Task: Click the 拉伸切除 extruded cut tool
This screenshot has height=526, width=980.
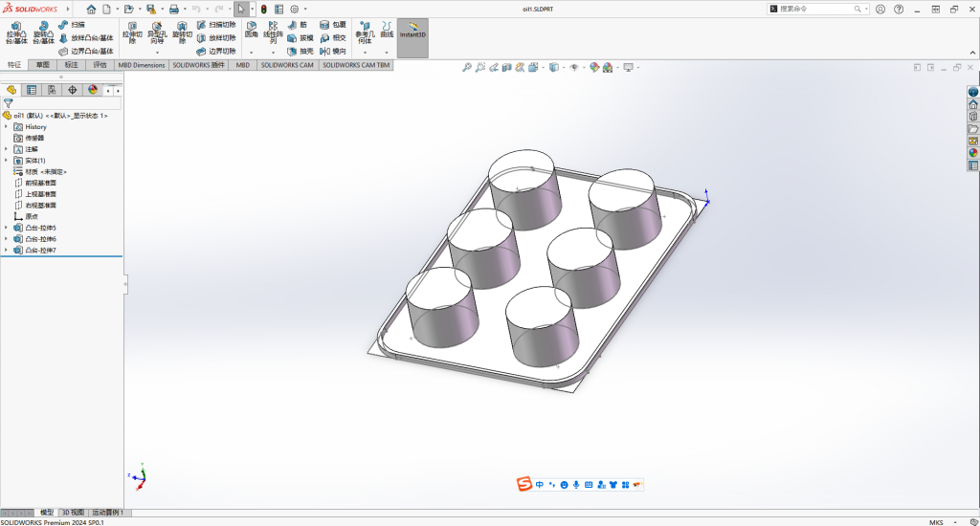Action: point(131,33)
